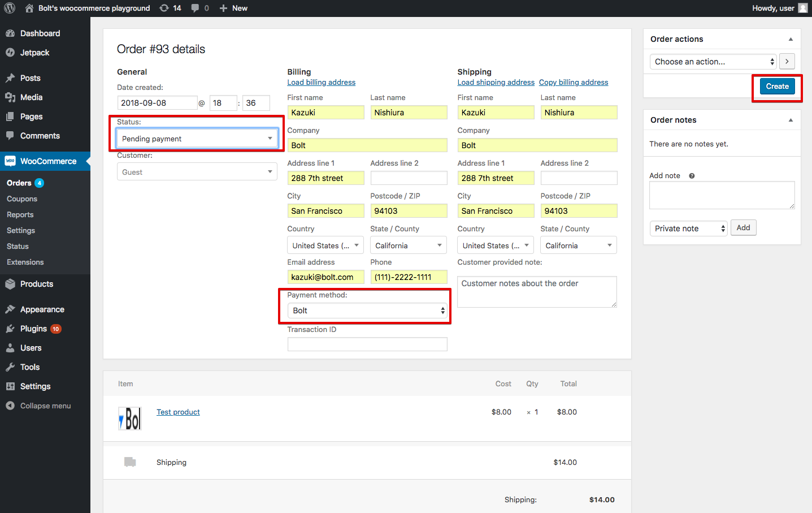Open the Private note type dropdown
Viewport: 812px width, 513px height.
pyautogui.click(x=689, y=229)
